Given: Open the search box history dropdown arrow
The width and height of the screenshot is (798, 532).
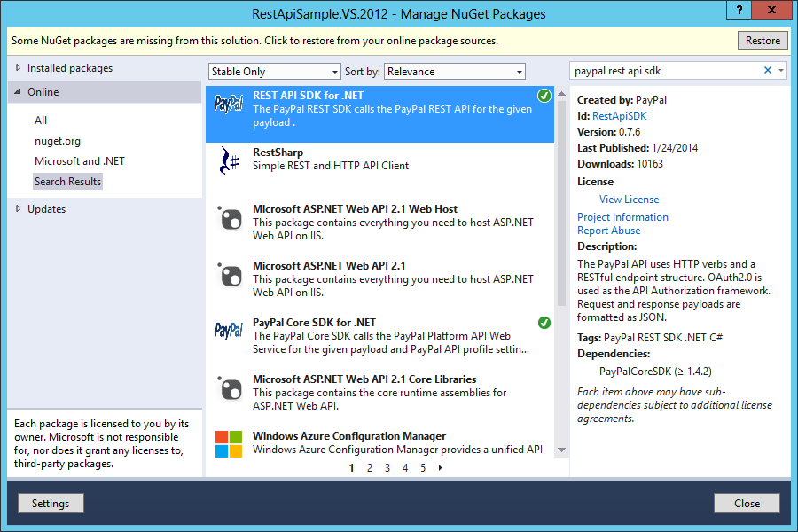Looking at the screenshot, I should pos(780,70).
